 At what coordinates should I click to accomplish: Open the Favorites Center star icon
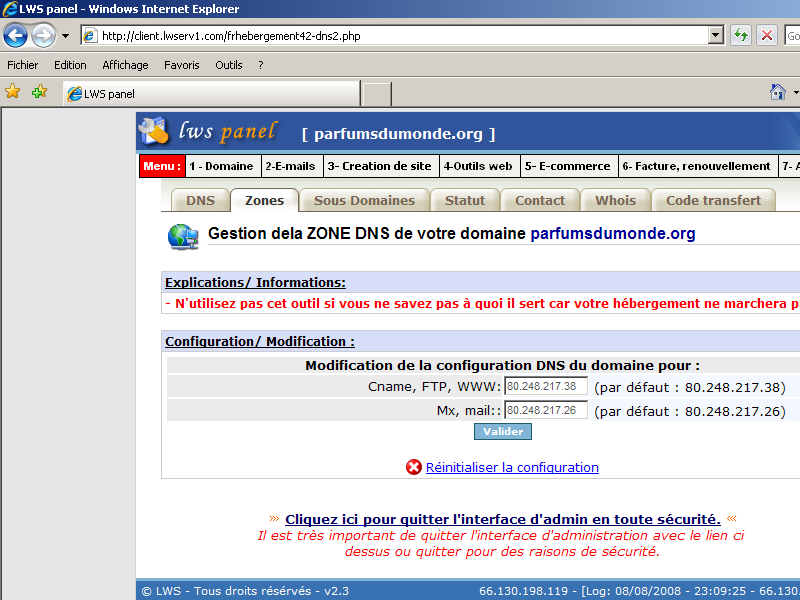tap(13, 92)
